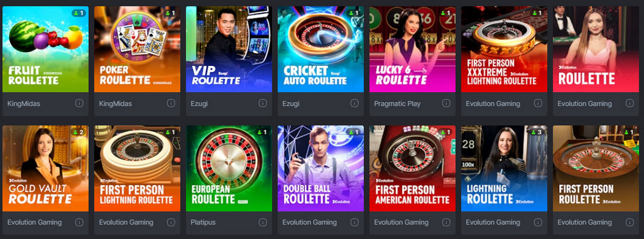The height and width of the screenshot is (239, 644).
Task: Open Lucky 6 Roulette game tile
Action: coord(413,49)
